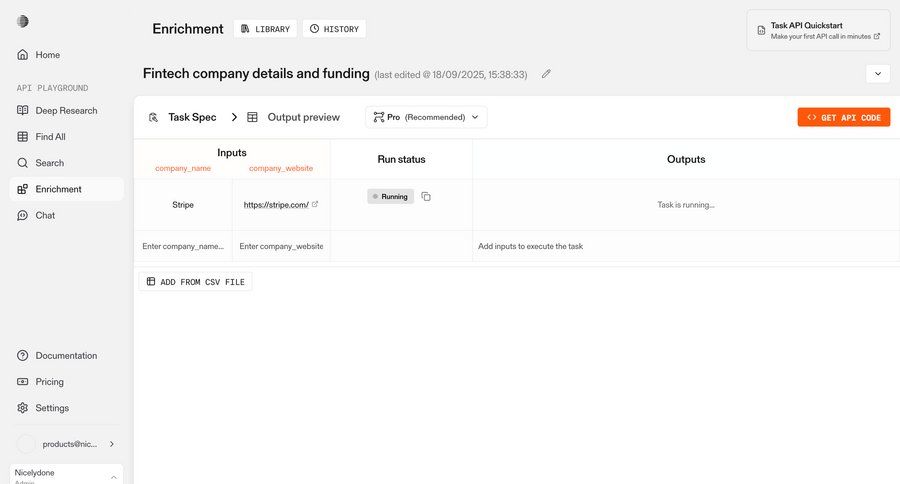The image size is (900, 484).
Task: Click the Enter company_name input field
Action: point(183,246)
